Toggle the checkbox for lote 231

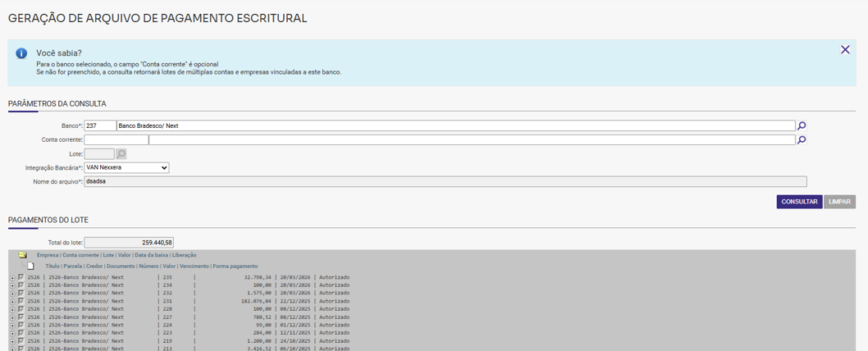click(x=21, y=301)
